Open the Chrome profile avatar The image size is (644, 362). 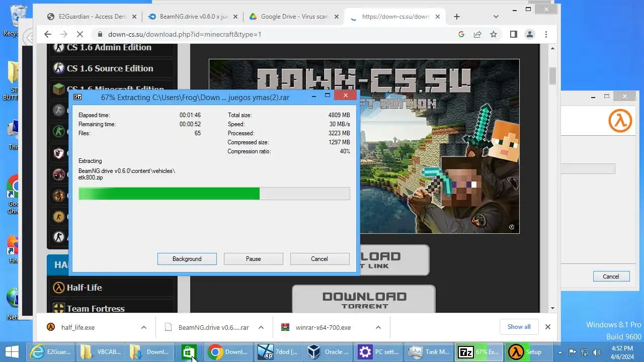pyautogui.click(x=530, y=34)
